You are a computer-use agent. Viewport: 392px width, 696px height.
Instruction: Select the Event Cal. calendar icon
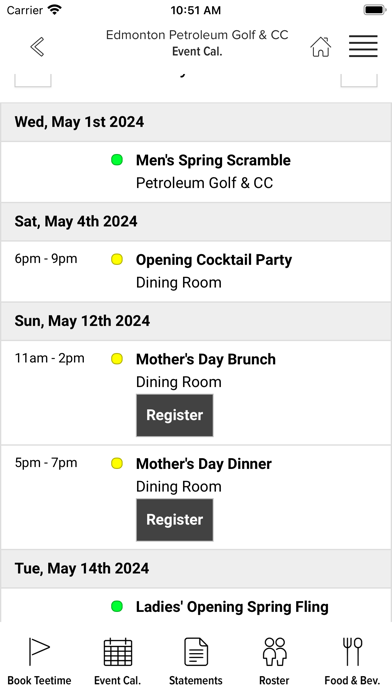pos(118,652)
